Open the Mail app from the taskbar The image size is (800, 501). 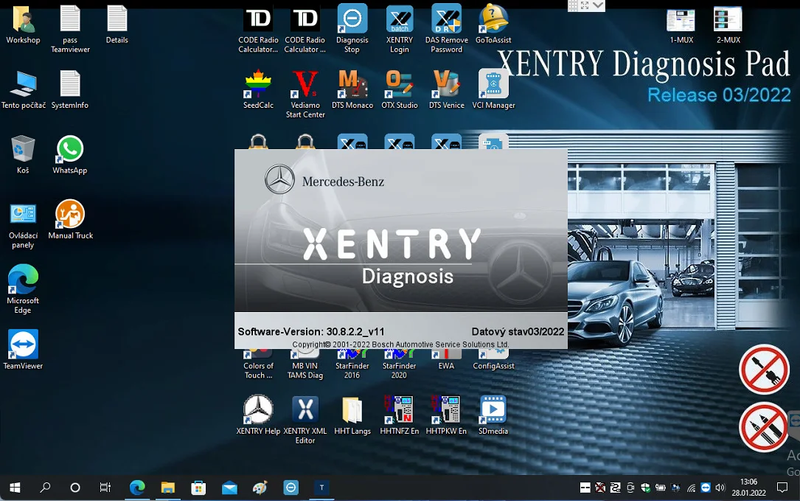[229, 488]
